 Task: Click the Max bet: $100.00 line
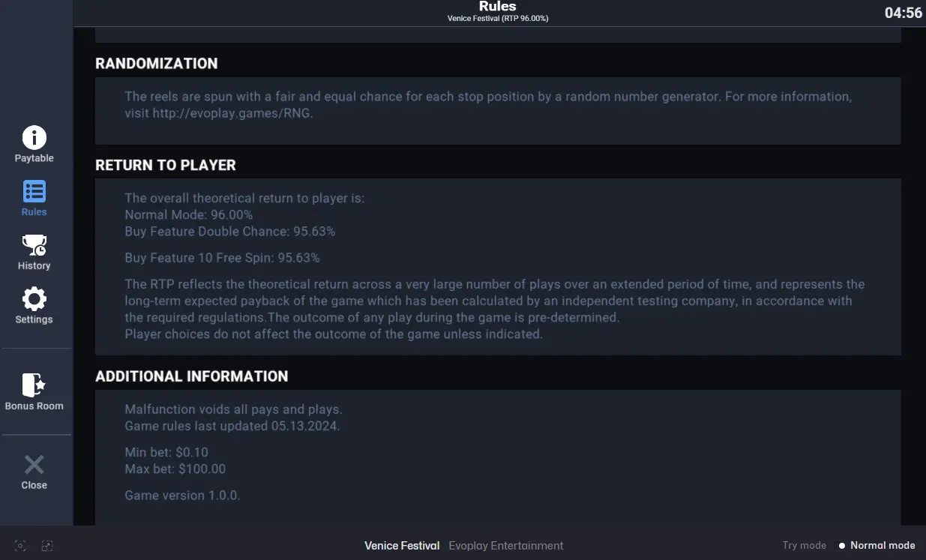[x=175, y=469]
